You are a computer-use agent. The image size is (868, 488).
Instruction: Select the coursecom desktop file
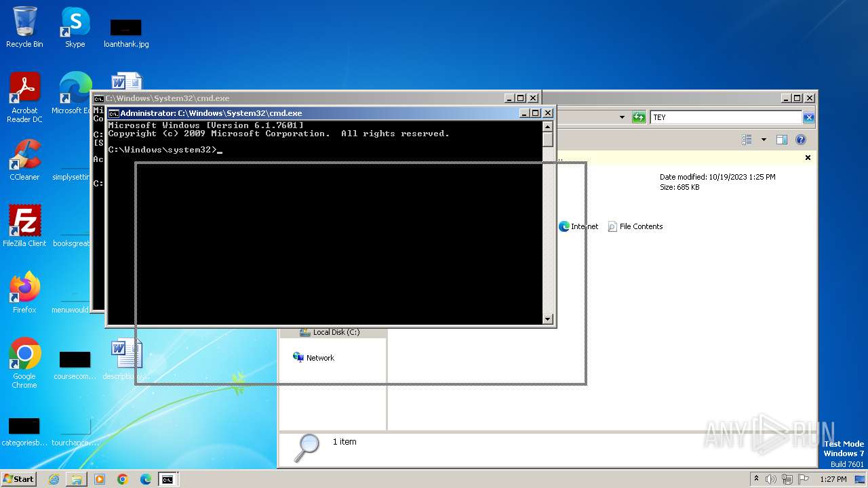point(75,366)
